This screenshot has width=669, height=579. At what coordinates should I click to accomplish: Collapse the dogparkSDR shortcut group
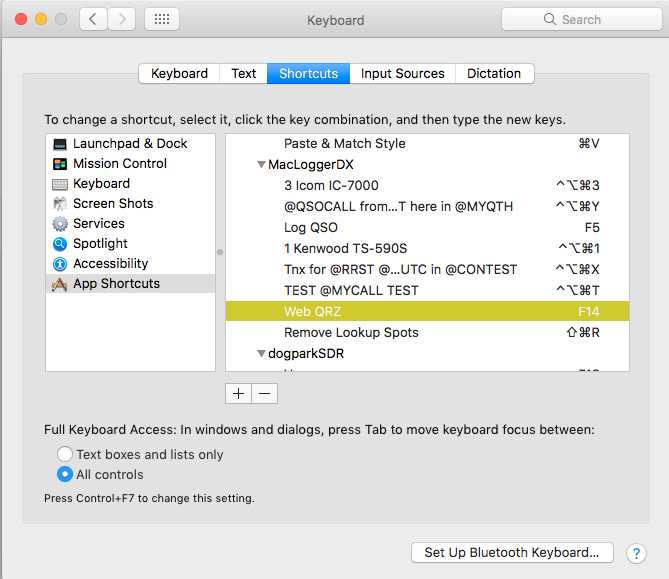click(x=261, y=354)
